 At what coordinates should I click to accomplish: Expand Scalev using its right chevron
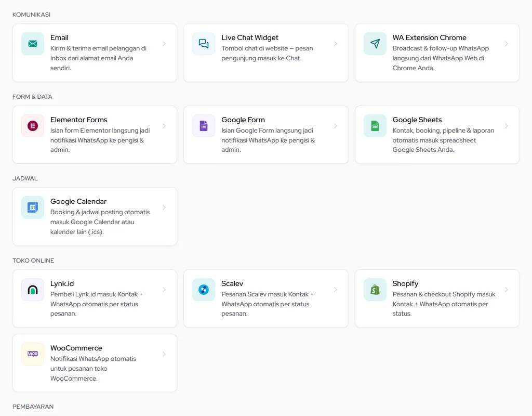point(336,290)
